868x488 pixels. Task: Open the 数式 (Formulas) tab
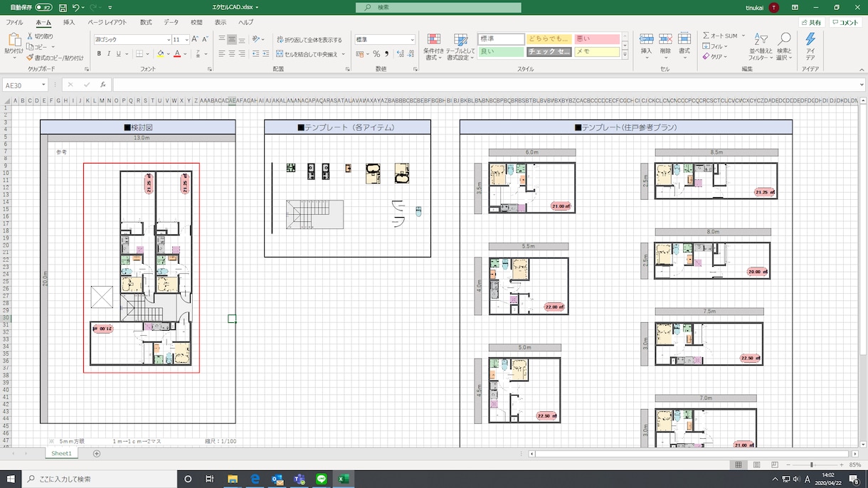[146, 22]
